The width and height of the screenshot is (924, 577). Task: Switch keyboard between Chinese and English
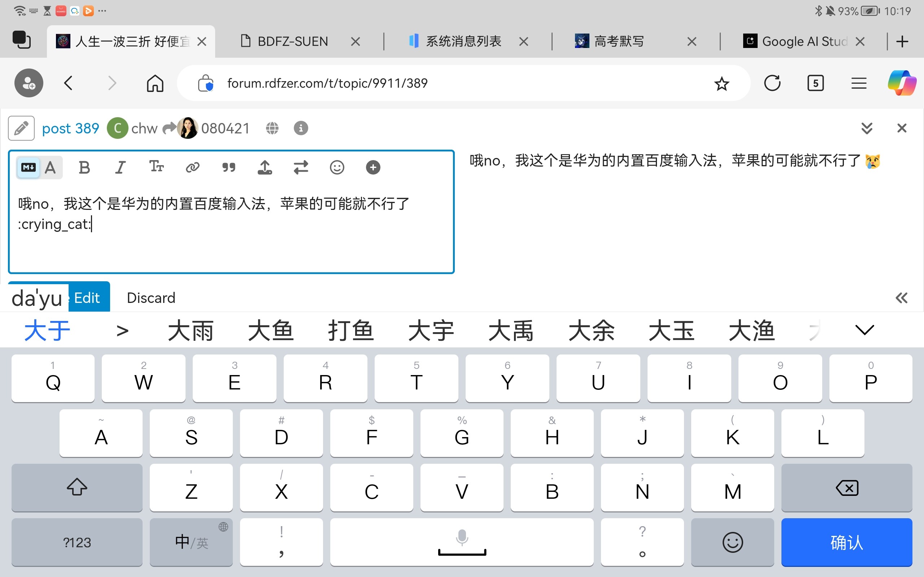[191, 542]
